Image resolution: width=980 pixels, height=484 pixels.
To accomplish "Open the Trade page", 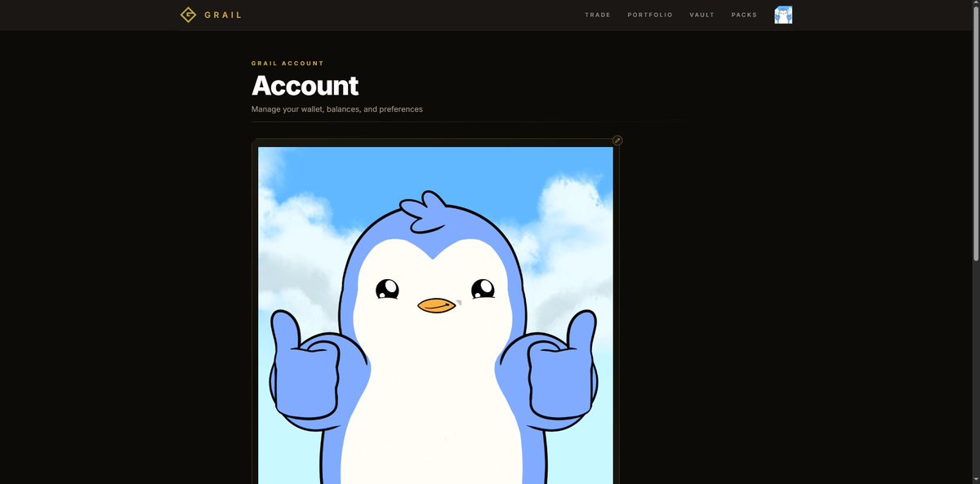I will pos(598,15).
